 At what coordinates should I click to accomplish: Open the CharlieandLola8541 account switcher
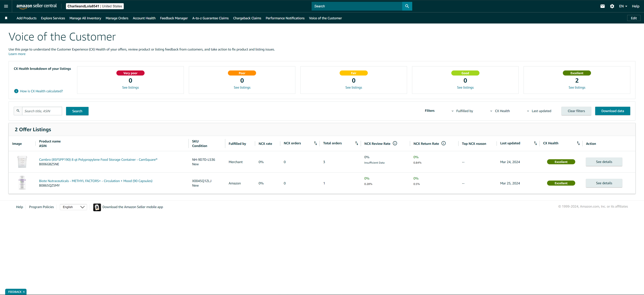click(95, 6)
